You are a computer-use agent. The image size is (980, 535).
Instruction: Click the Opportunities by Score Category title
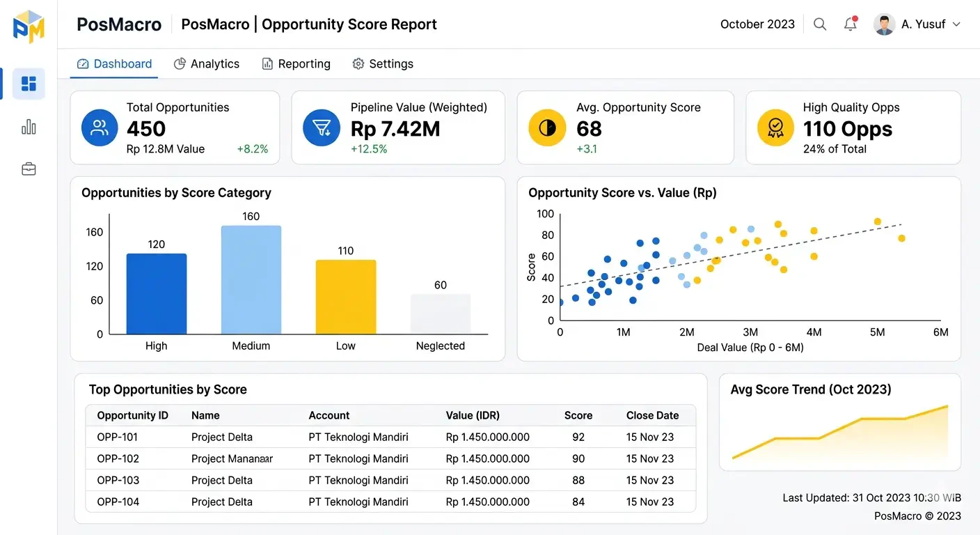pyautogui.click(x=176, y=193)
